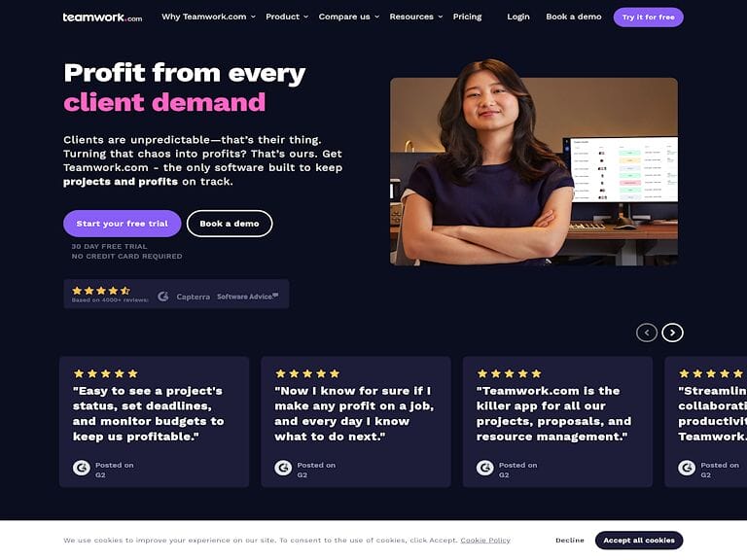Open the Compare us dropdown
Image resolution: width=747 pixels, height=560 pixels.
pos(349,17)
